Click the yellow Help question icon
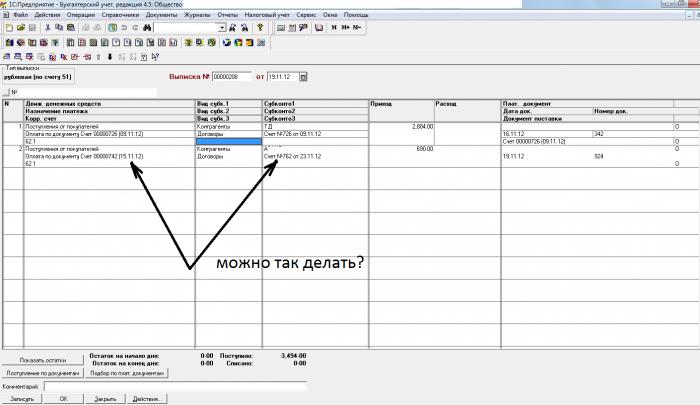Screen dimensions: 700x405 pyautogui.click(x=260, y=28)
